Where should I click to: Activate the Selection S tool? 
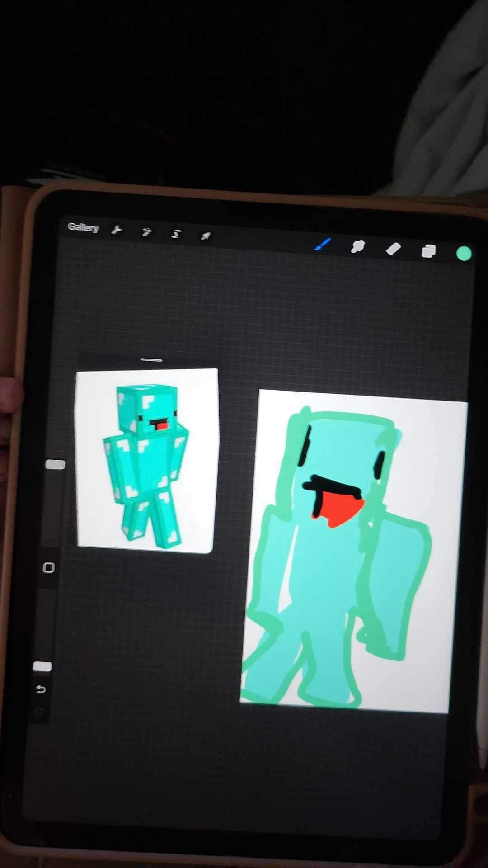(176, 234)
